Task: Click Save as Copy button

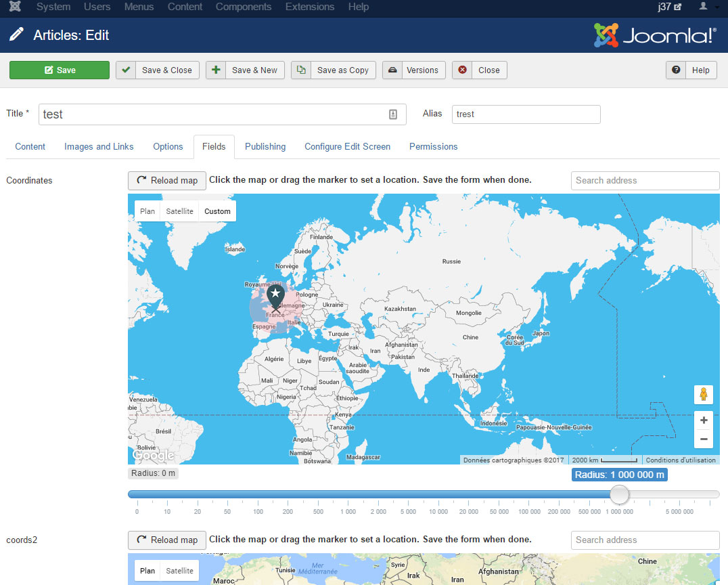Action: (x=334, y=70)
